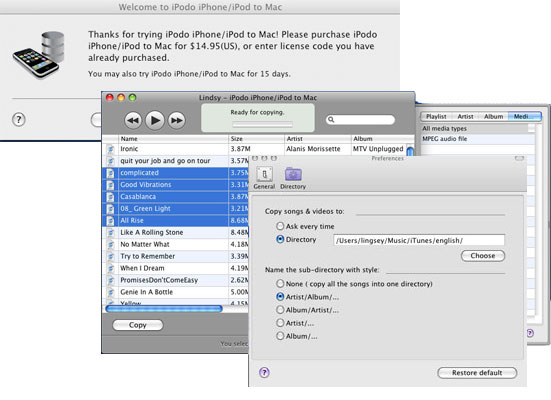Switch to the Playlist tab

click(436, 116)
